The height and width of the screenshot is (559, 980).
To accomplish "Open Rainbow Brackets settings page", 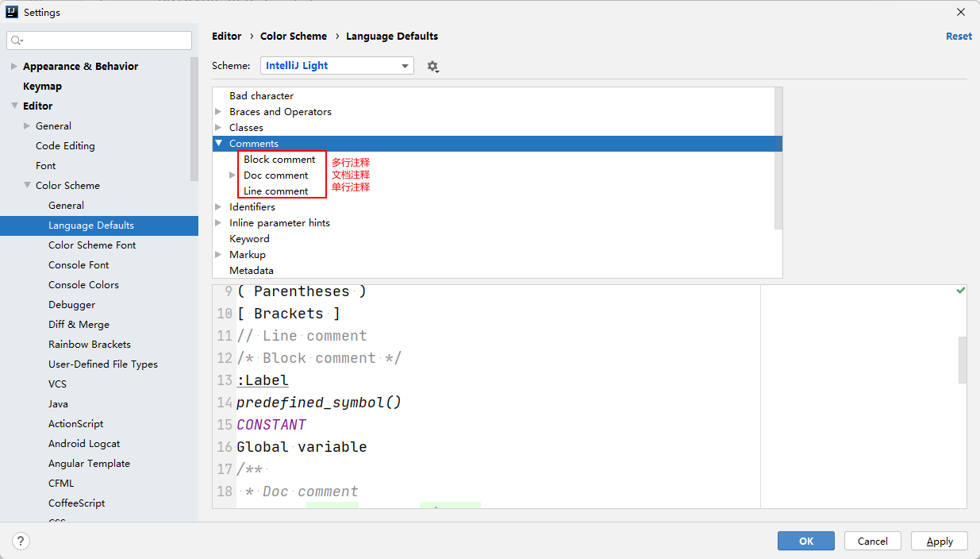I will point(90,345).
